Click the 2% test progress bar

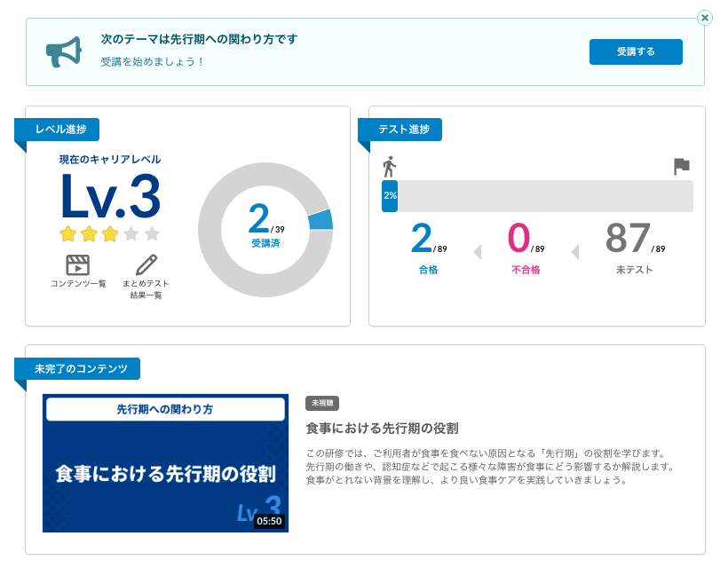point(537,196)
